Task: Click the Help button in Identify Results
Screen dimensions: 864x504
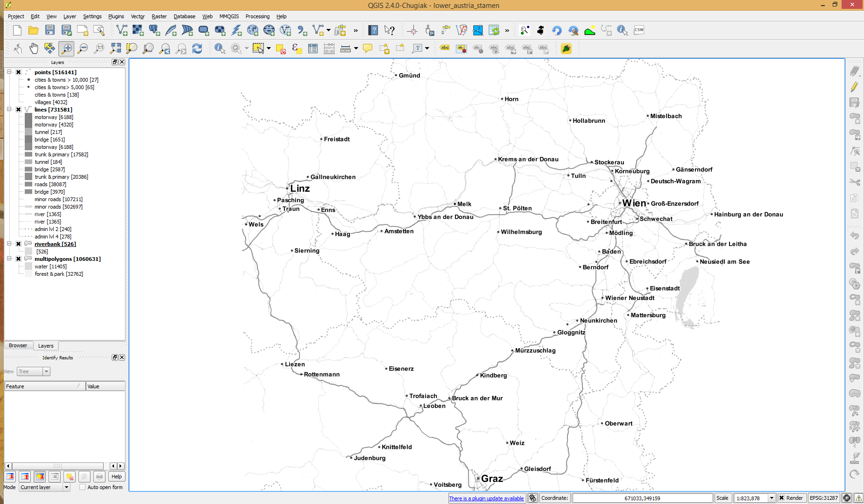Action: click(116, 476)
